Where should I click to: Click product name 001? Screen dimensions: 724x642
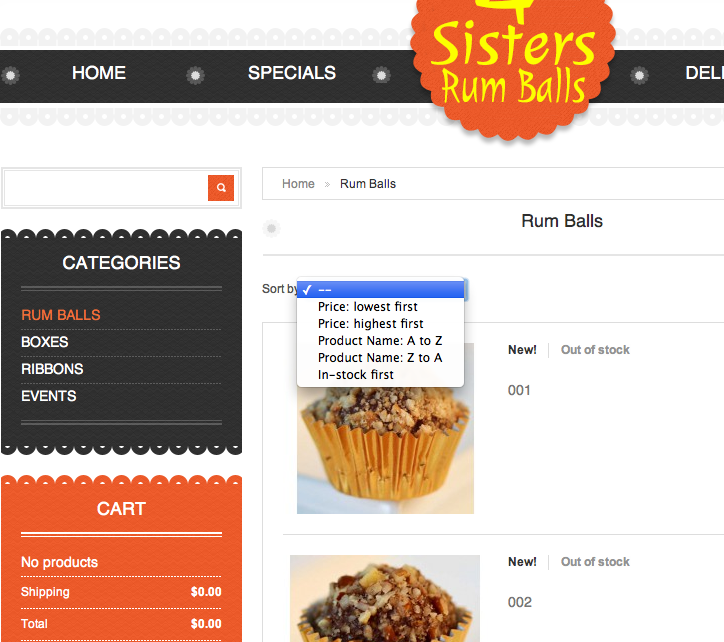(519, 390)
